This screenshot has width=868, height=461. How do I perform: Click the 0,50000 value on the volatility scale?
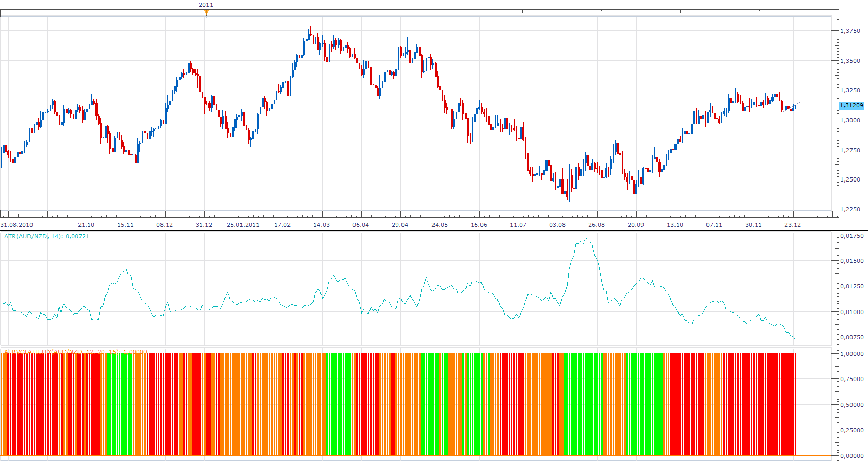pyautogui.click(x=852, y=405)
